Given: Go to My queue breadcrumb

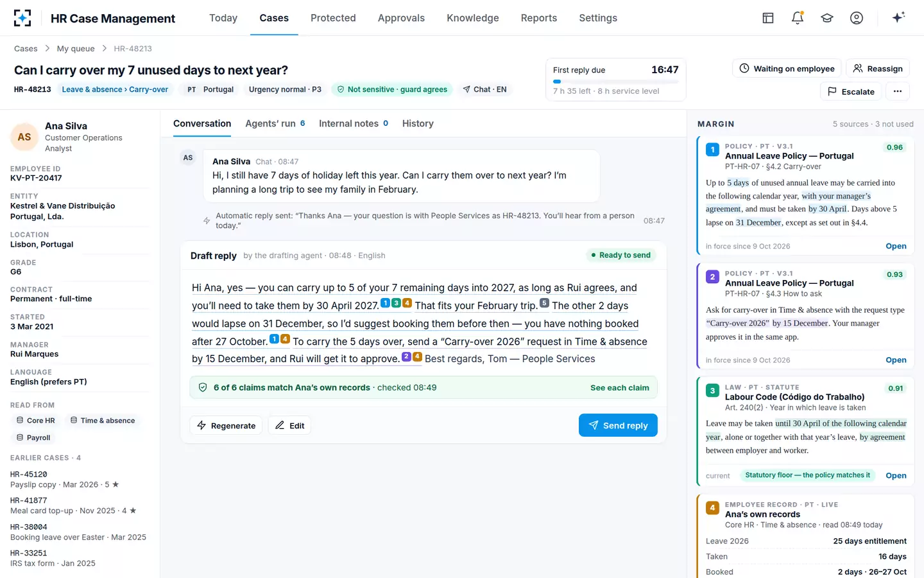Looking at the screenshot, I should 76,49.
